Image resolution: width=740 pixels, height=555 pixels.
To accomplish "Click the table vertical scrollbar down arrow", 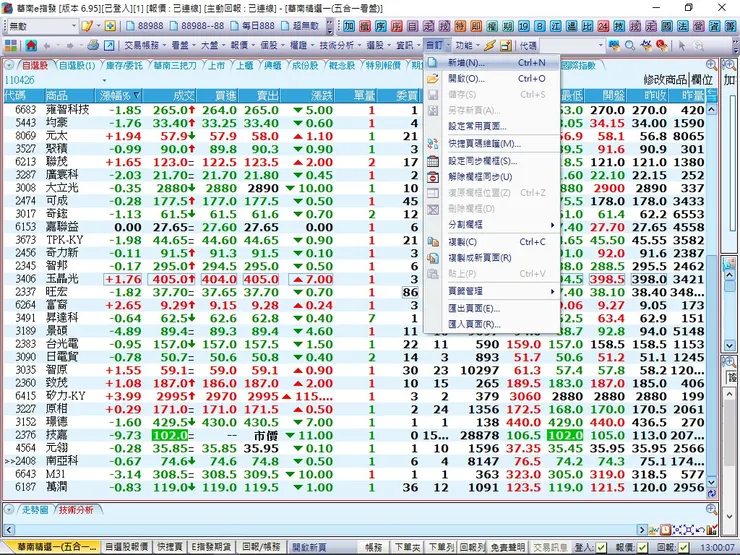I will click(712, 482).
